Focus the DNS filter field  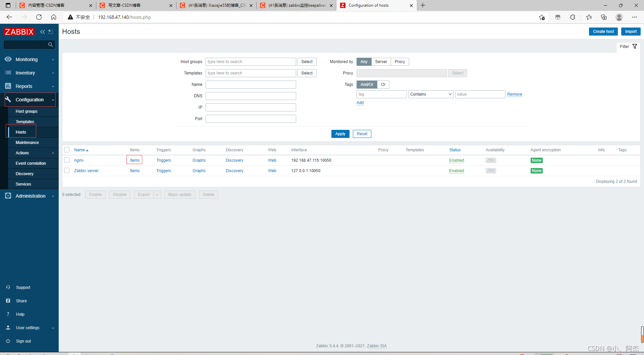point(251,96)
